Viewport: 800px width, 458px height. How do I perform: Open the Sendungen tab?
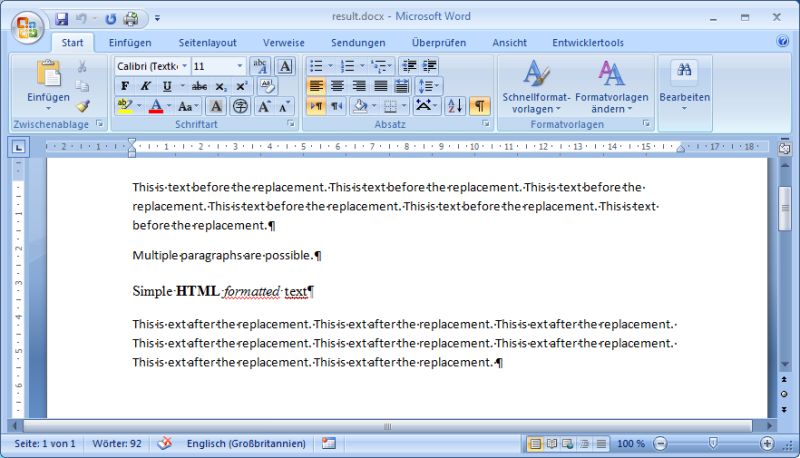click(358, 43)
